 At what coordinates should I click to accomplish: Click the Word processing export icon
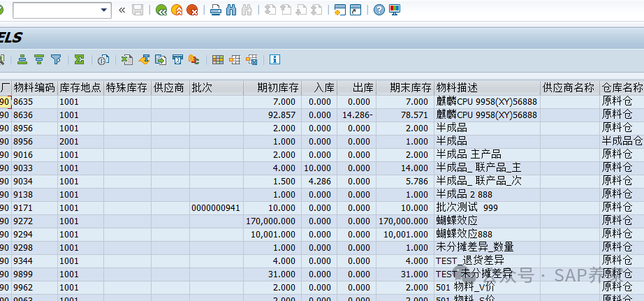(144, 60)
